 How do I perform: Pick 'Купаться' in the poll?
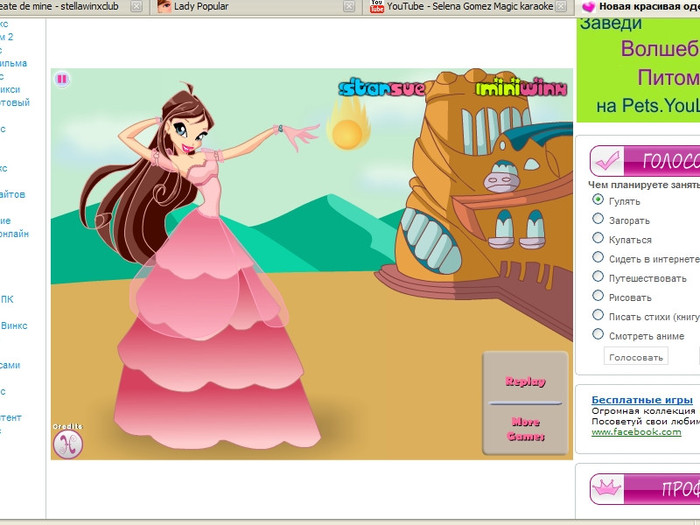tap(598, 239)
